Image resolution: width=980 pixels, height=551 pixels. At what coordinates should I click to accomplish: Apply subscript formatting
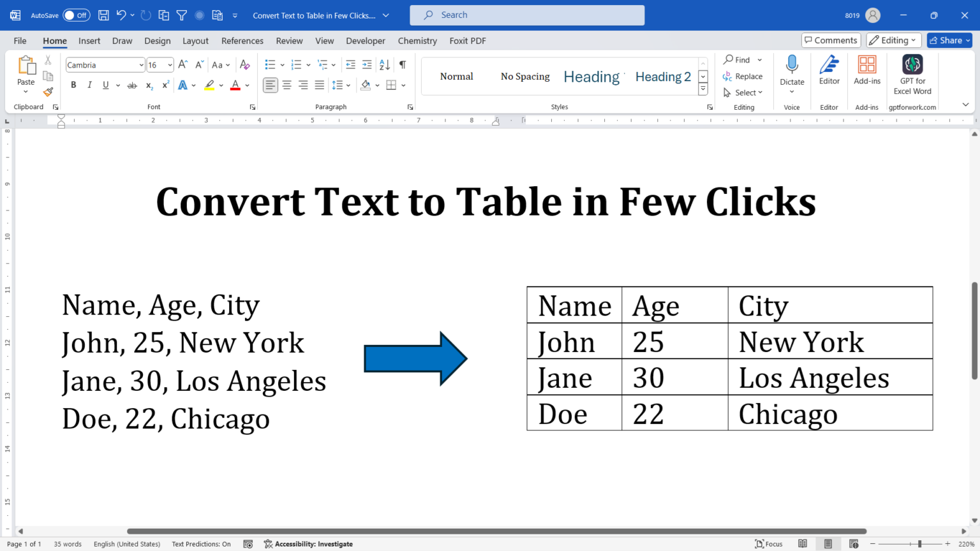(148, 85)
